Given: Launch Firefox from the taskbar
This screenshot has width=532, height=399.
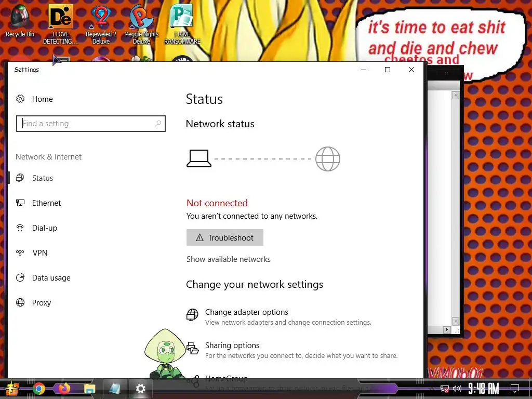Looking at the screenshot, I should (64, 389).
